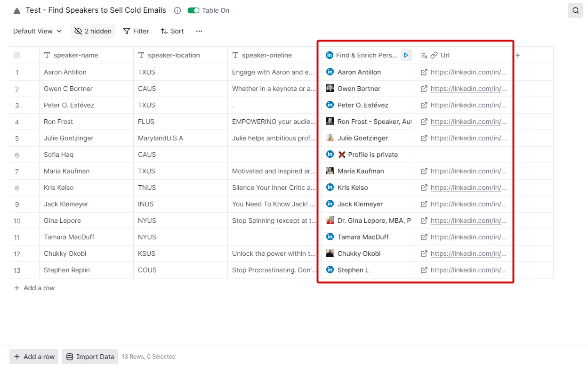The height and width of the screenshot is (368, 588).
Task: Toggle the Table On switch
Action: [193, 10]
